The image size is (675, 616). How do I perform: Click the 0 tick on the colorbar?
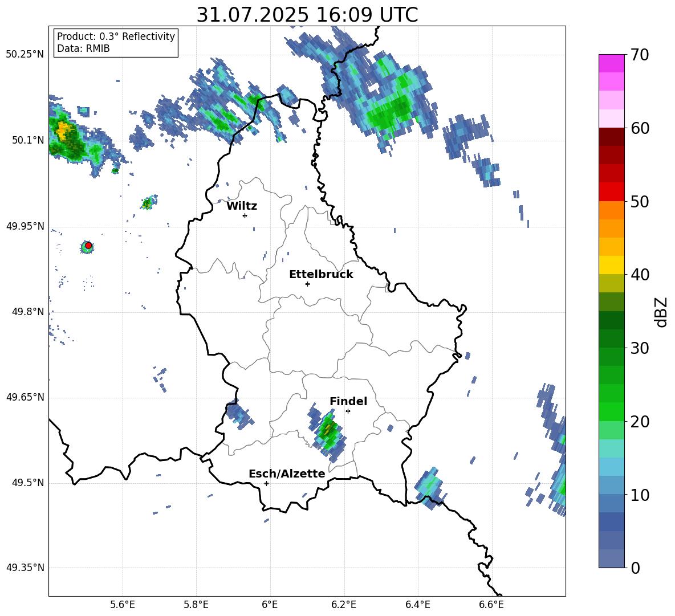point(635,568)
